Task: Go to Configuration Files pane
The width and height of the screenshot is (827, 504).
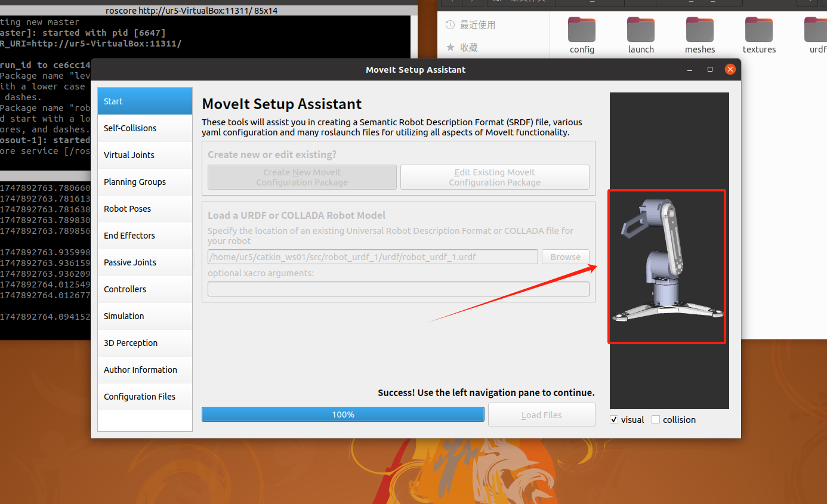Action: coord(145,397)
